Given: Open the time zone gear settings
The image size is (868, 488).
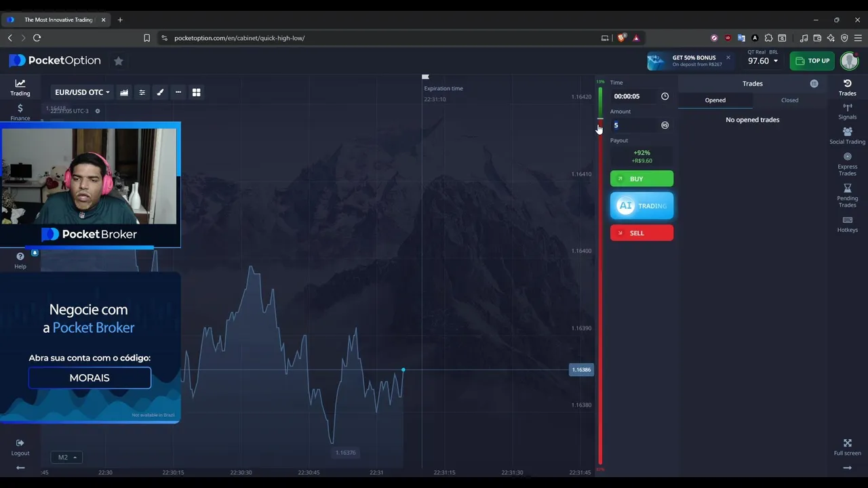Looking at the screenshot, I should (x=98, y=110).
